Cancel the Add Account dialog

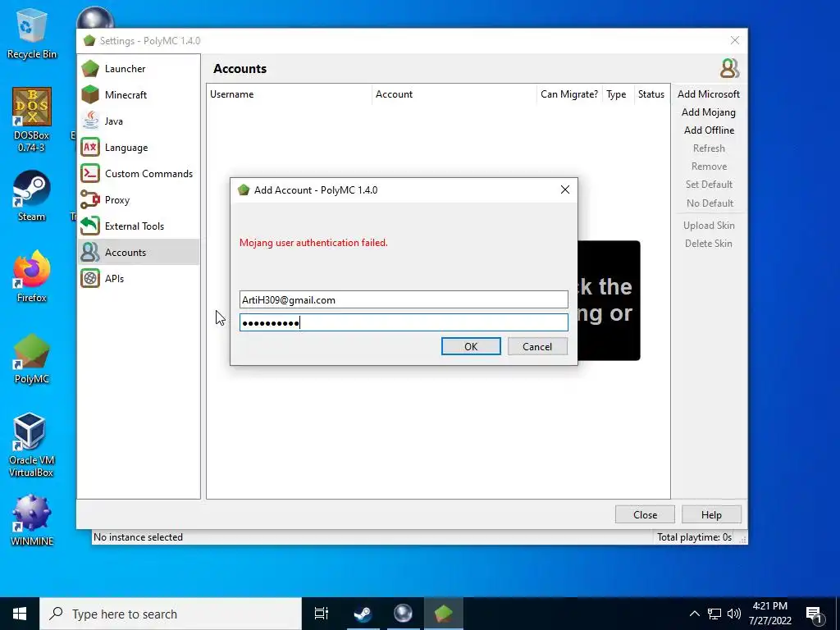pos(537,347)
